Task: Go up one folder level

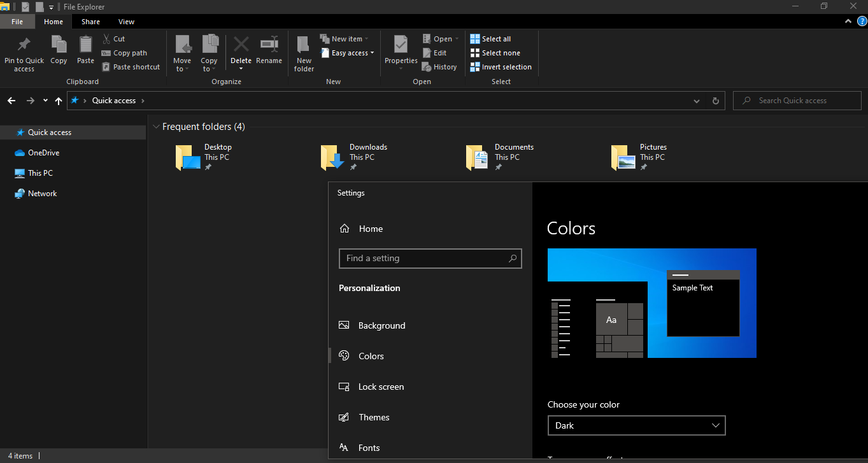Action: (59, 101)
